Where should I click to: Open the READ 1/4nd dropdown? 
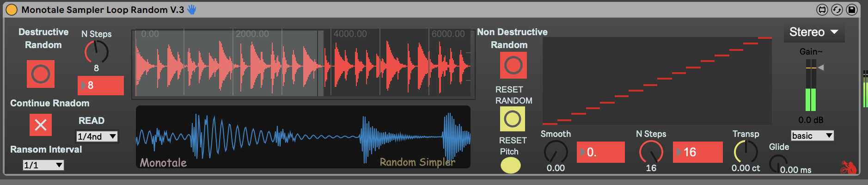(97, 136)
